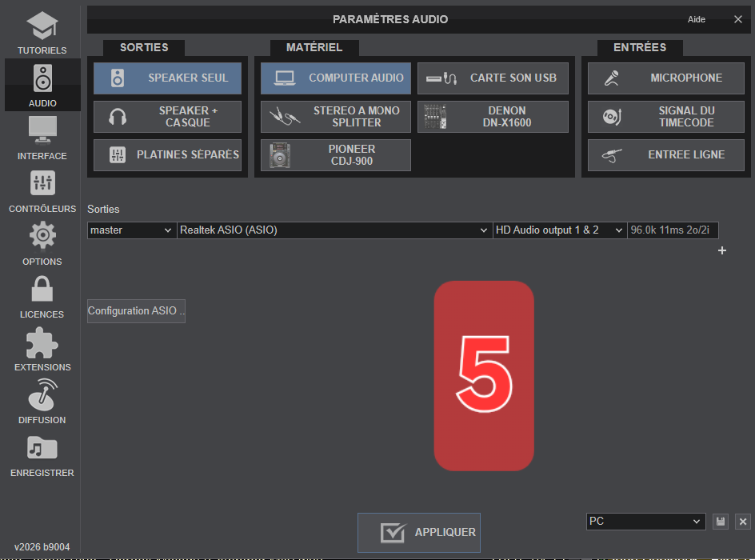Save the audio config with floppy icon
This screenshot has width=755, height=560.
click(x=721, y=522)
